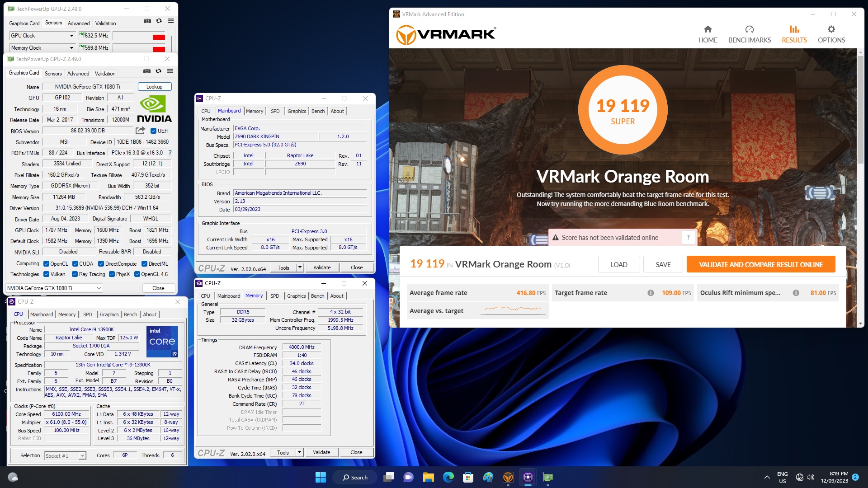Click the BIOS export share icon in GPU-Z
The width and height of the screenshot is (868, 488).
click(140, 131)
